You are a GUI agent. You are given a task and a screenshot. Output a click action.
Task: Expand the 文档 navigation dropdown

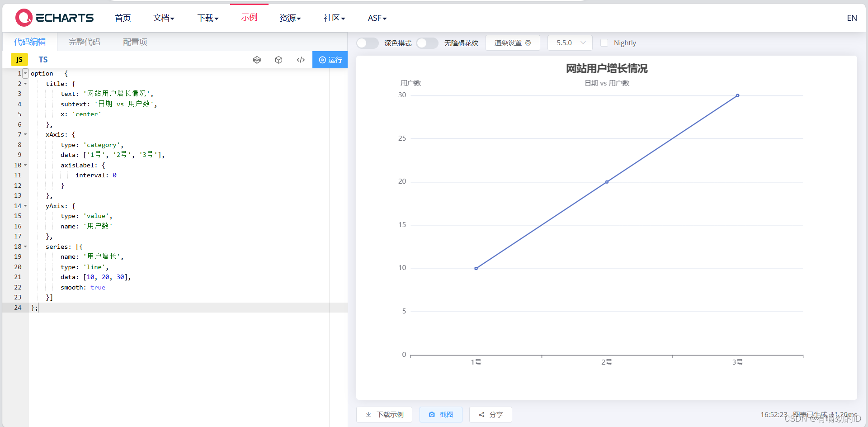coord(164,18)
